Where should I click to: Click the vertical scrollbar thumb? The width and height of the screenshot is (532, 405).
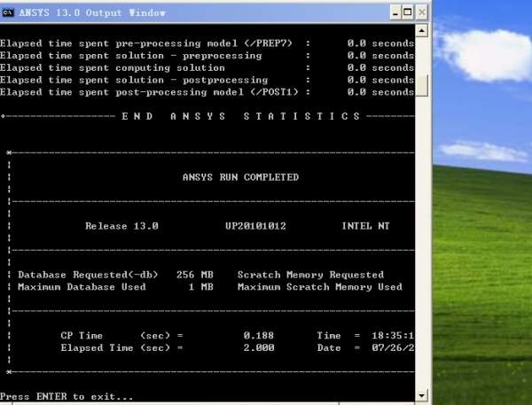pos(421,85)
